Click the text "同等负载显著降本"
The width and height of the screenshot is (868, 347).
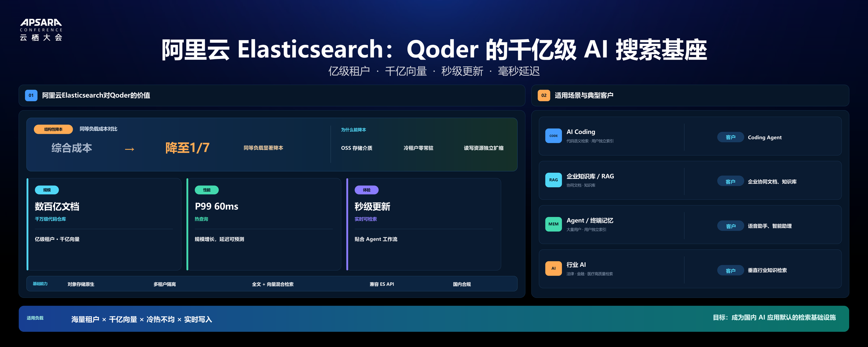[x=263, y=148]
